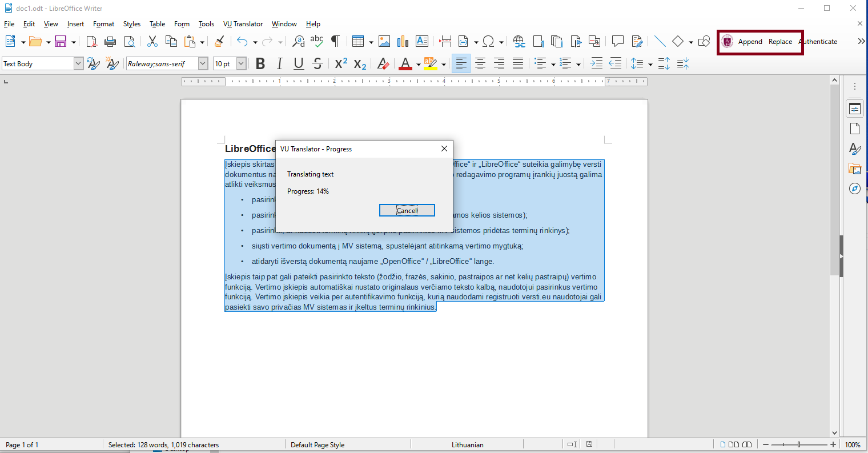Open sidebar Gallery icon
The height and width of the screenshot is (453, 868).
tap(855, 169)
